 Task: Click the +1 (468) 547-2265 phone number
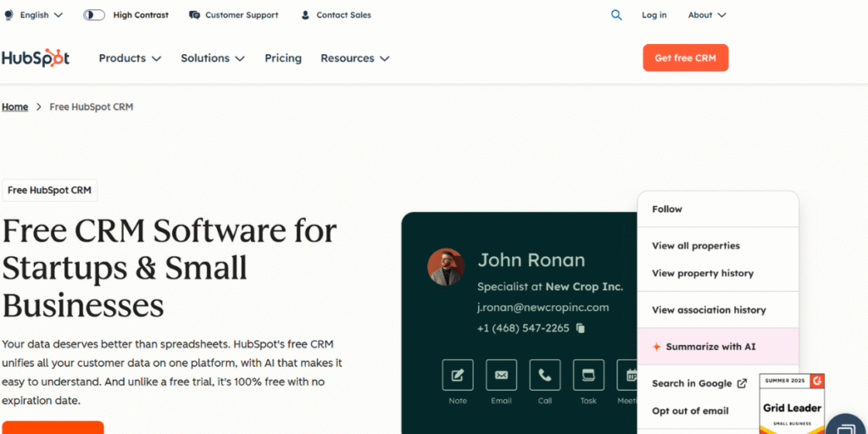523,328
